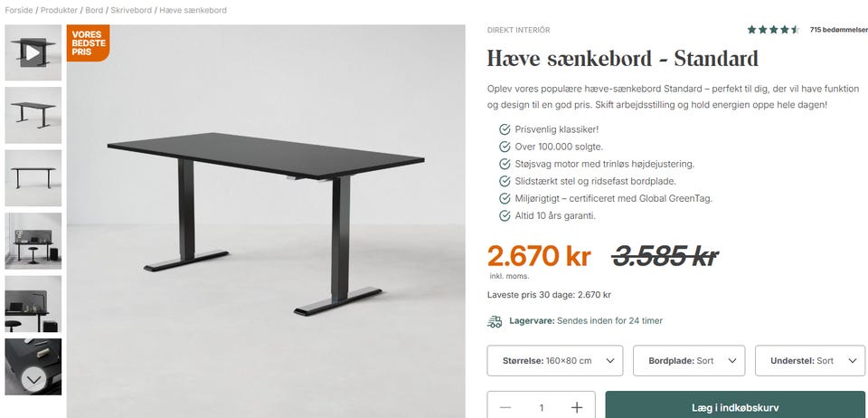Screen dimensions: 868x418
Task: Click the star rating icons
Action: coord(773,30)
